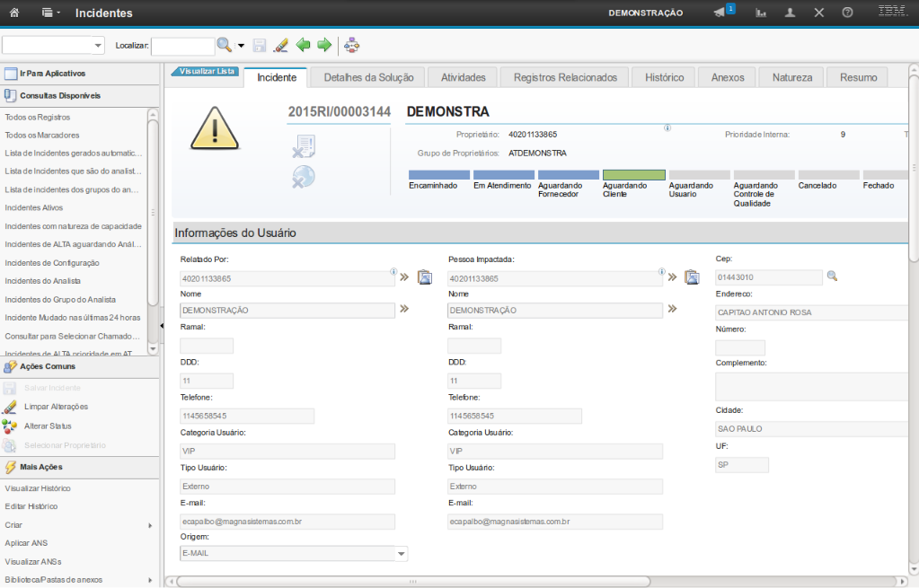Click Alterar Status in Ações Comuns
This screenshot has height=588, width=919.
tap(48, 426)
